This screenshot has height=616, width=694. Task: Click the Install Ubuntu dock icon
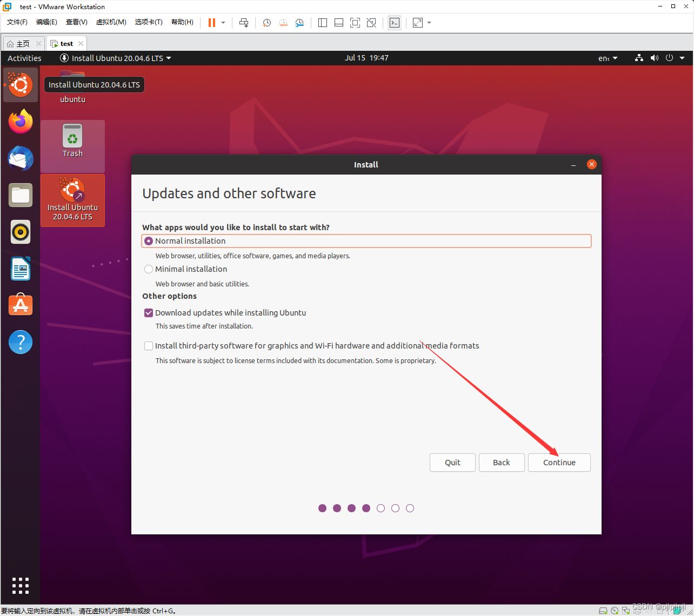pos(21,85)
